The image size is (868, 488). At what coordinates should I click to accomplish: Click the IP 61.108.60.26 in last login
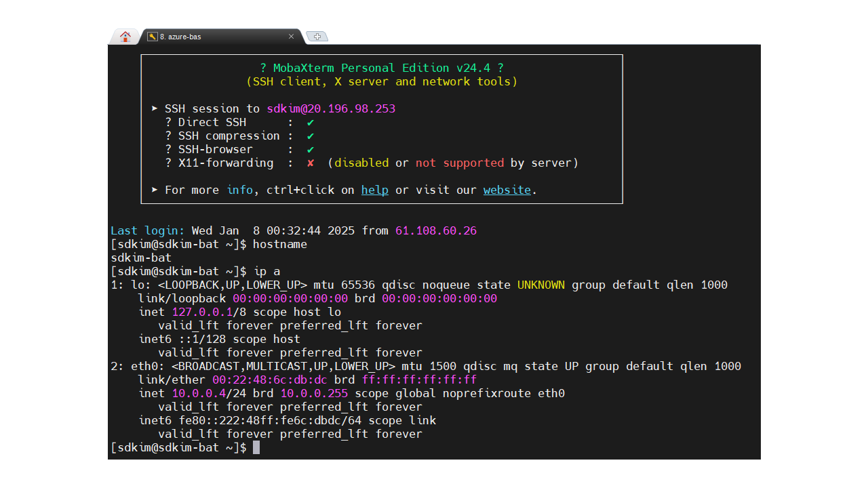click(436, 230)
